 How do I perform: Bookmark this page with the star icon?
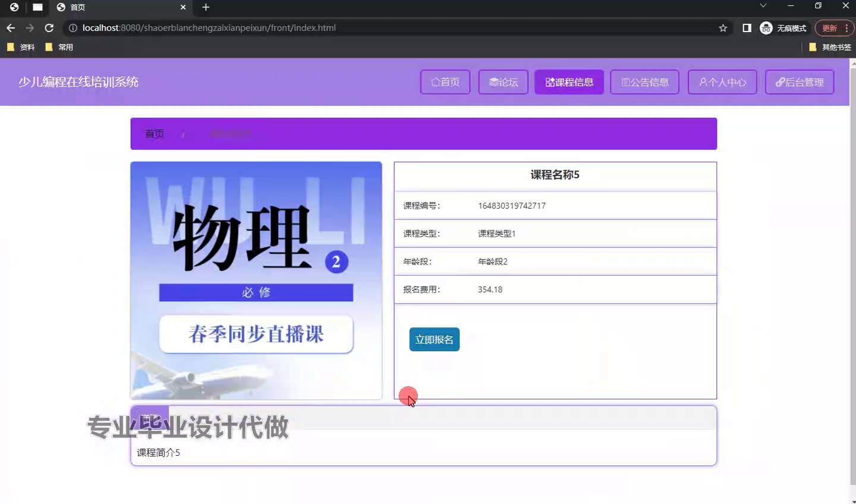coord(723,28)
